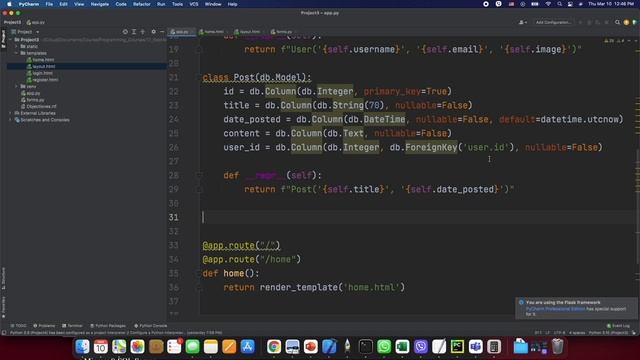Click the date and time in menu bar
640x360 pixels.
click(611, 4)
